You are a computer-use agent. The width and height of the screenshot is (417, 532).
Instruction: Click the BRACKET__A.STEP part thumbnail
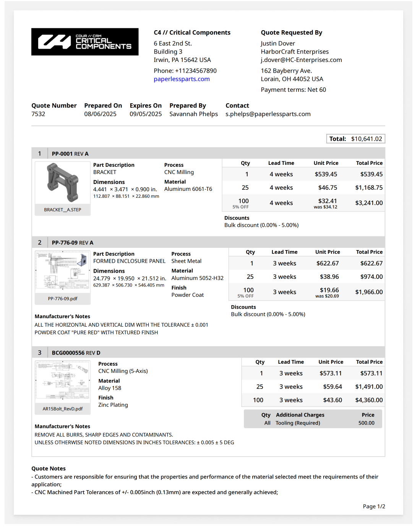coord(63,183)
